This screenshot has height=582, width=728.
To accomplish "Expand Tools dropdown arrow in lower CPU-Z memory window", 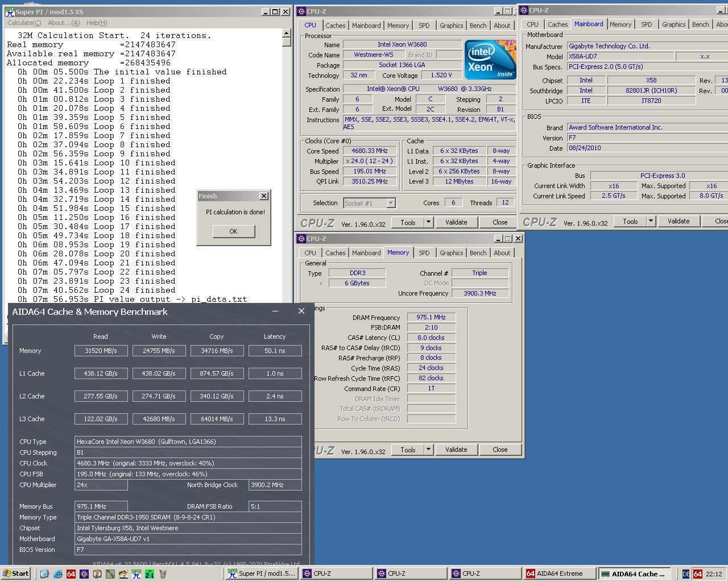I will [x=428, y=450].
